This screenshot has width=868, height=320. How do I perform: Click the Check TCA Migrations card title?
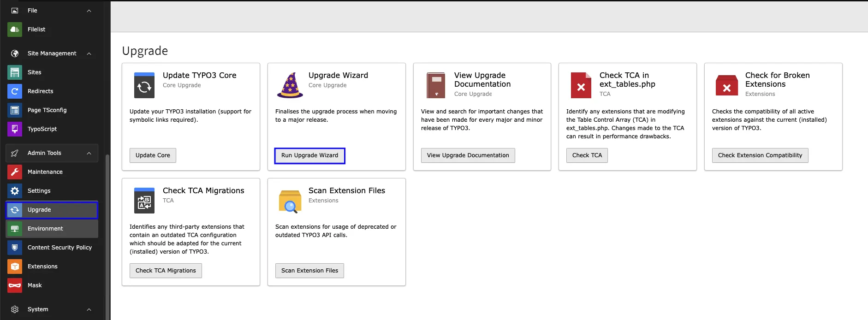pos(203,190)
